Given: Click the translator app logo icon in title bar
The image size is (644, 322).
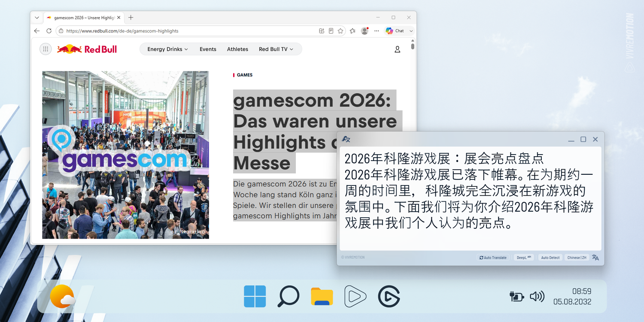Looking at the screenshot, I should [346, 139].
